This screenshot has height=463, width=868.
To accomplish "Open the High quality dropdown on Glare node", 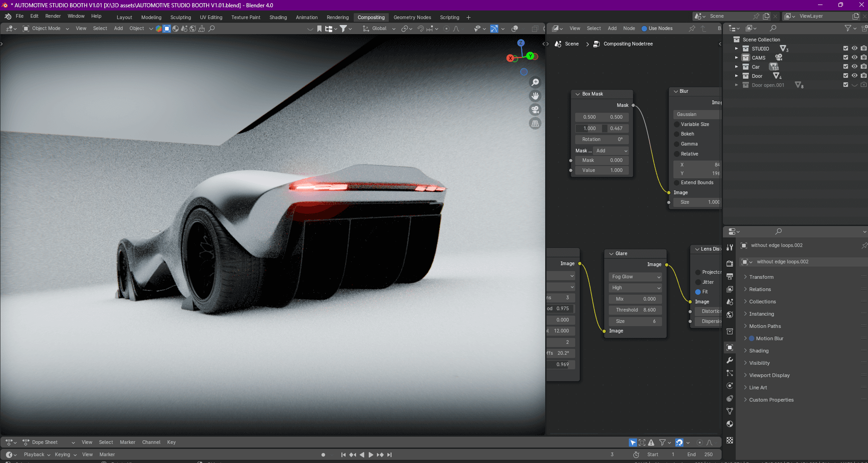I will coord(635,287).
